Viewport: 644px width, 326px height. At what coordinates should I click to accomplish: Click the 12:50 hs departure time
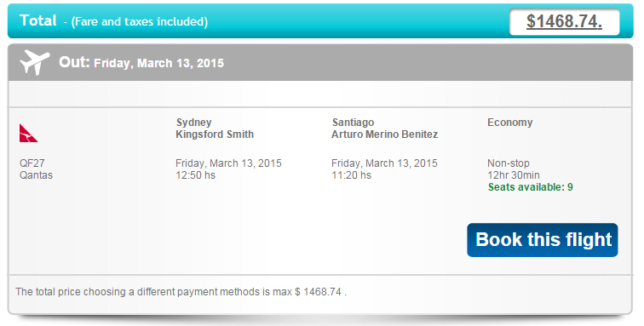(x=196, y=175)
